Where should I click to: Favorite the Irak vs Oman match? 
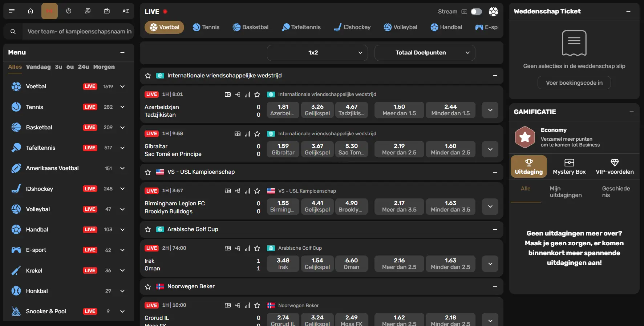click(x=257, y=248)
